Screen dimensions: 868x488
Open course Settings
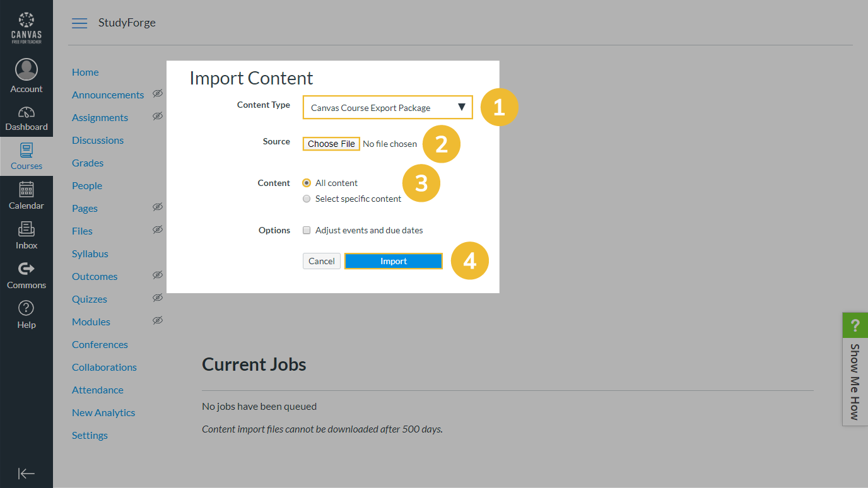90,435
